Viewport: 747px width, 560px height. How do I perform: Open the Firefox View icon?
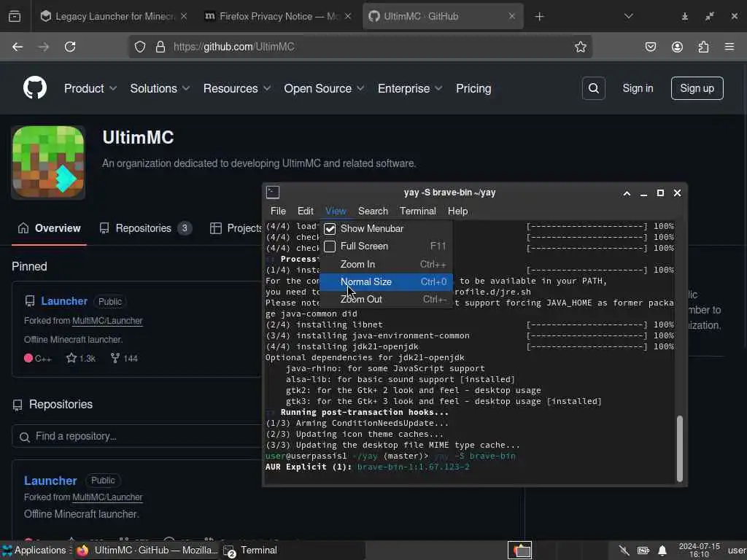click(x=15, y=16)
